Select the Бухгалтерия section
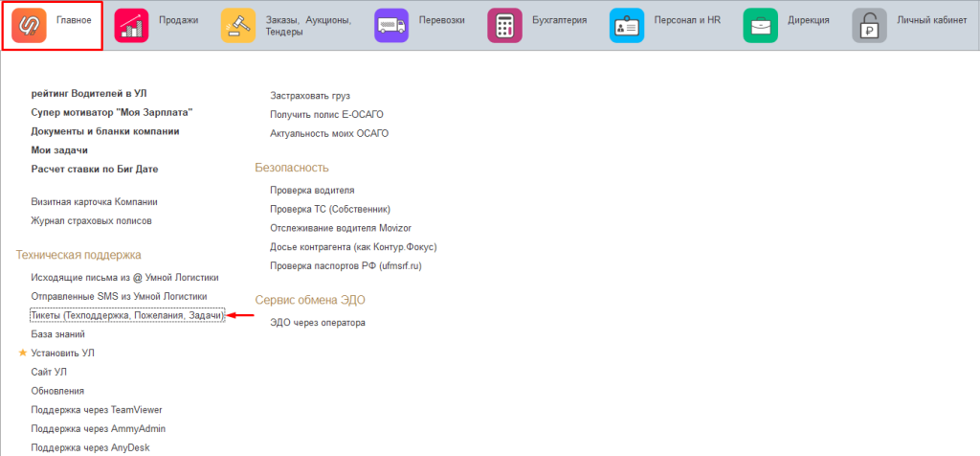 559,20
